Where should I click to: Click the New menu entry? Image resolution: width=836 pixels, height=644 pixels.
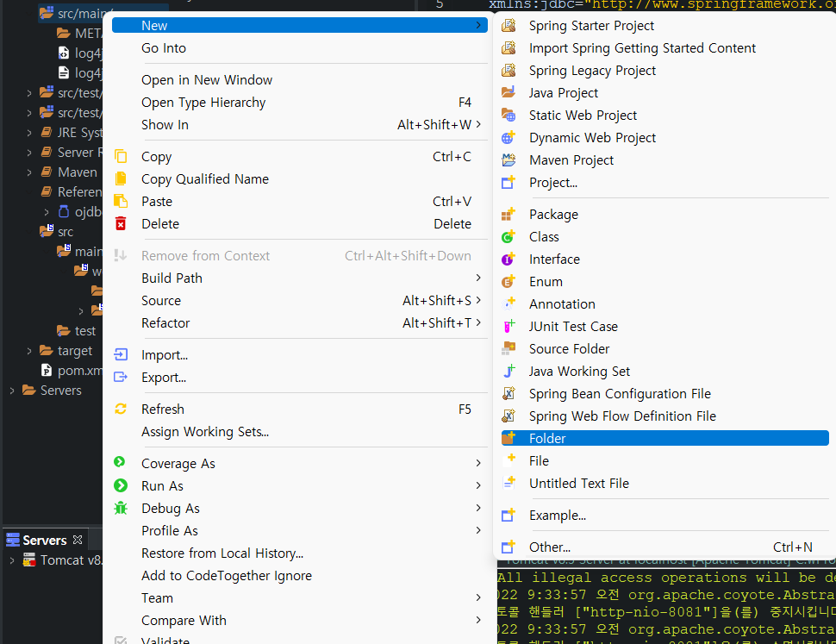tap(300, 25)
